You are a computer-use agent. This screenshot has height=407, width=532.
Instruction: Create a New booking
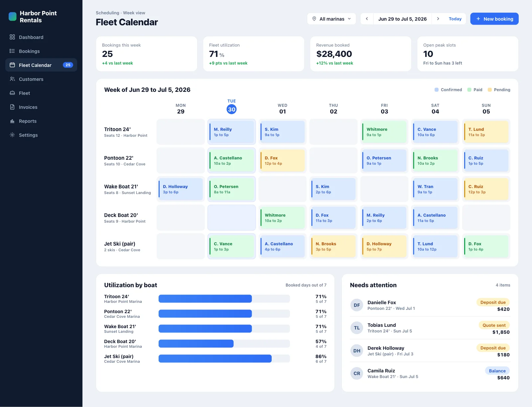(494, 19)
